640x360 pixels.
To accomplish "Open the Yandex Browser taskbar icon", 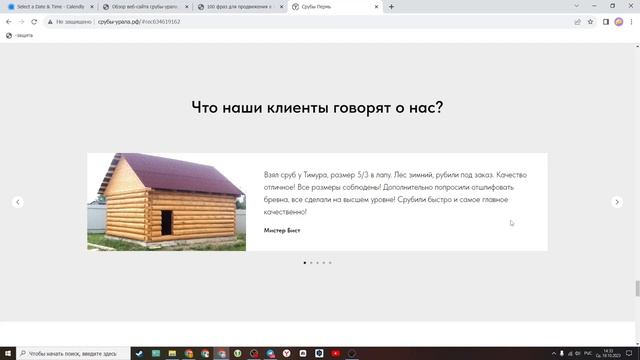I will click(287, 353).
